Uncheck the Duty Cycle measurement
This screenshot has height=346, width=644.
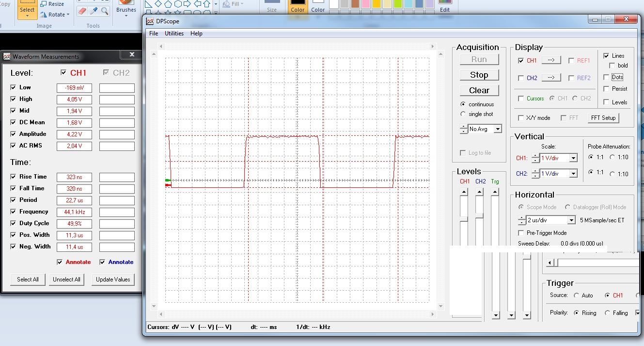point(13,223)
